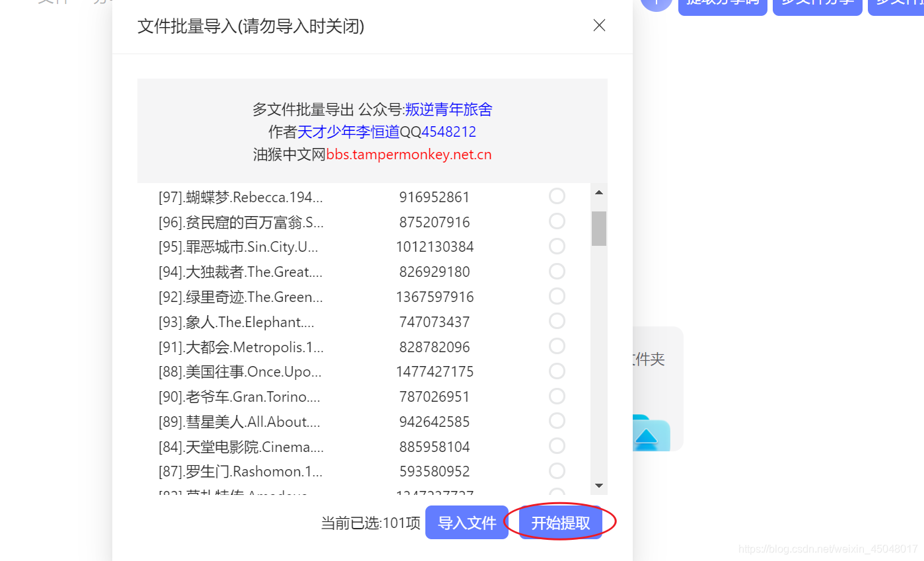924x561 pixels.
Task: Click file name [88].美国往事.Once.Upo...
Action: [240, 372]
